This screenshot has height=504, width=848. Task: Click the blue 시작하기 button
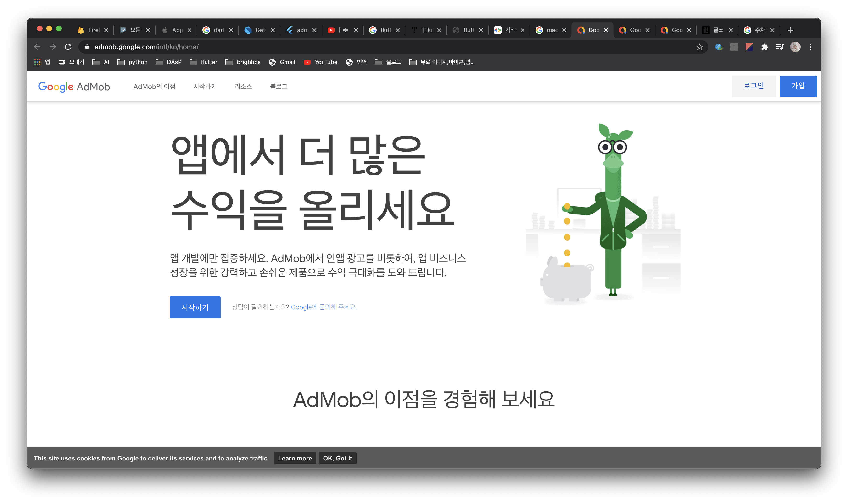(195, 307)
